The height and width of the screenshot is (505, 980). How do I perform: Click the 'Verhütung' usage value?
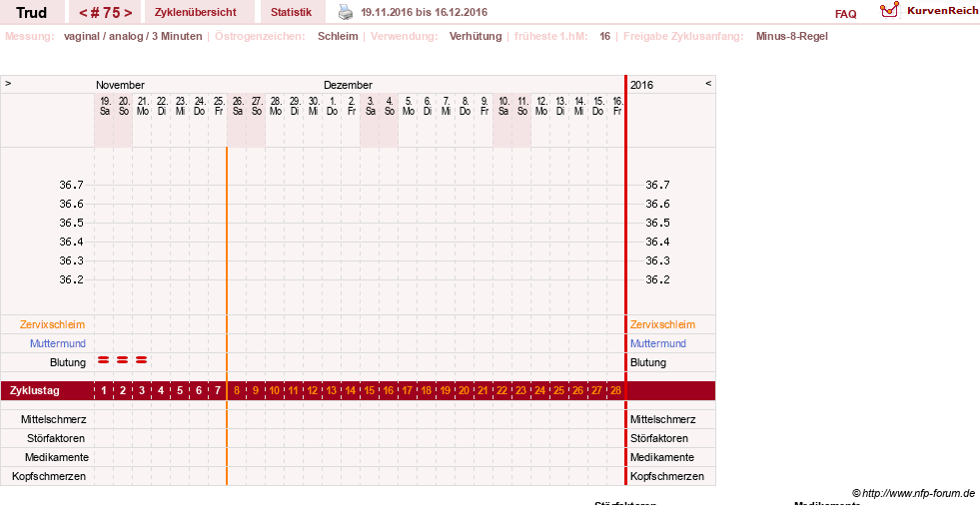click(475, 36)
